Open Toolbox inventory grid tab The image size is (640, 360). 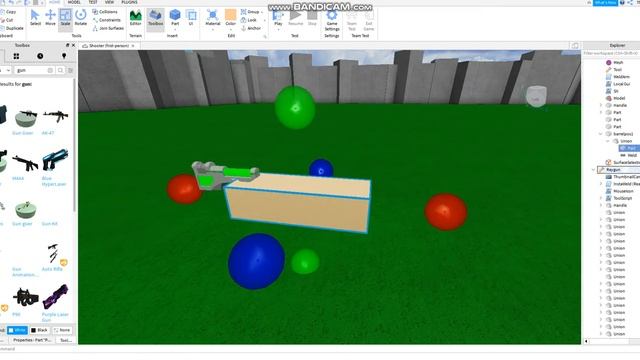click(16, 56)
